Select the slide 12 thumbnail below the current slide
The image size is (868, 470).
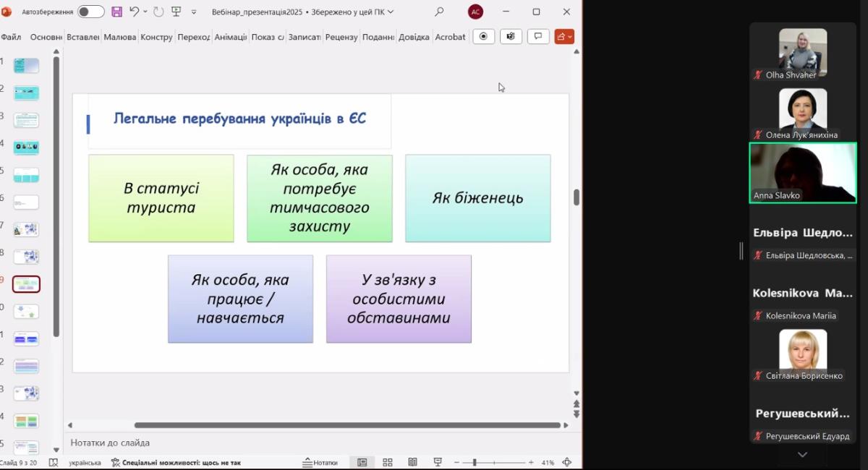click(26, 366)
